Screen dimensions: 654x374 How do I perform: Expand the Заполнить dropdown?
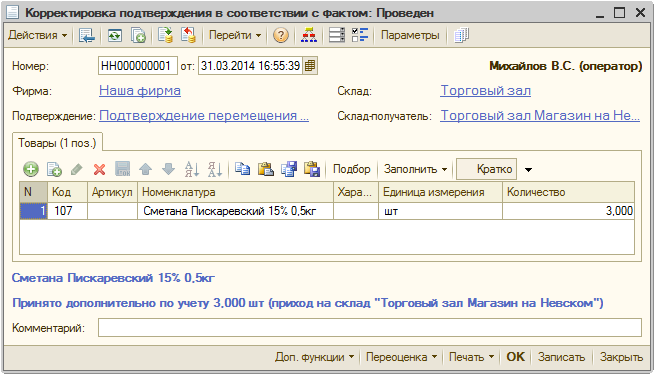coord(415,169)
